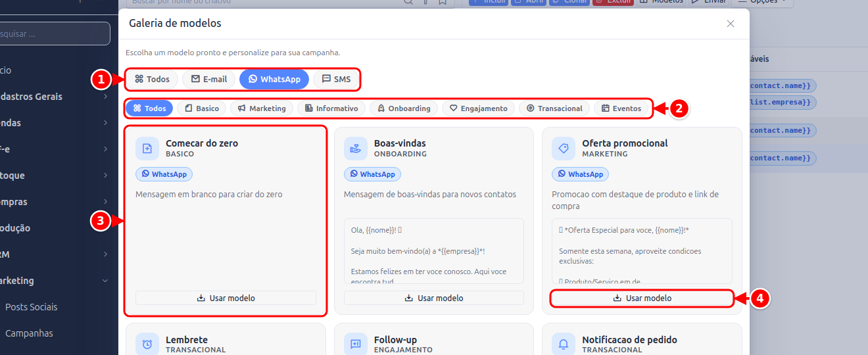Filter templates by Onboarding category
The height and width of the screenshot is (355, 868).
coord(404,108)
